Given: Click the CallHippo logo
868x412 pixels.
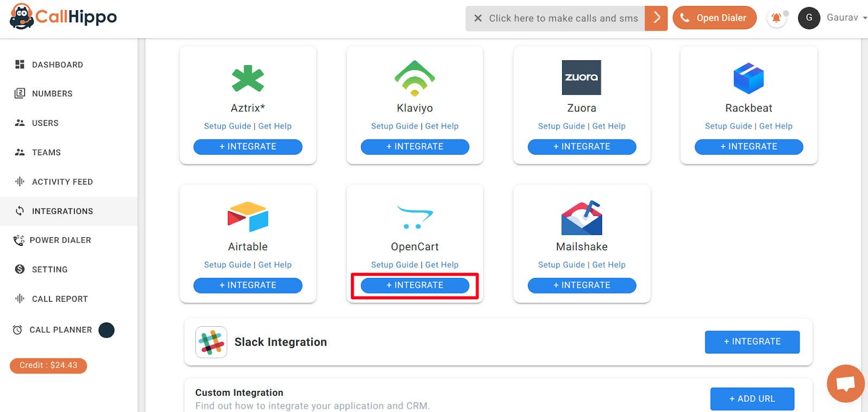Looking at the screenshot, I should [x=63, y=16].
